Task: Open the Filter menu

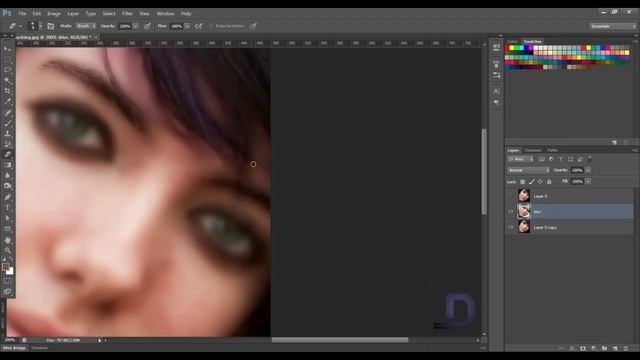Action: click(x=127, y=13)
